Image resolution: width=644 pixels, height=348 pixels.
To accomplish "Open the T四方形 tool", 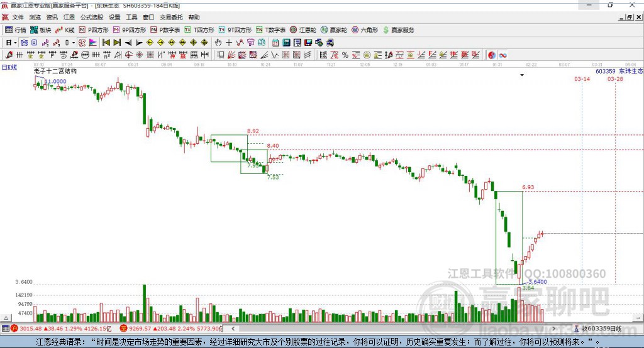I will click(199, 30).
